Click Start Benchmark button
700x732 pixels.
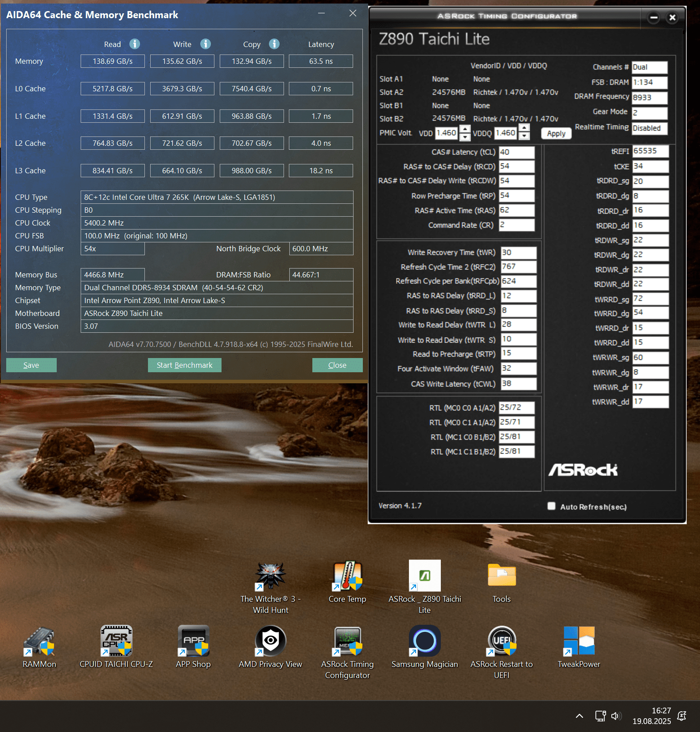pyautogui.click(x=184, y=365)
